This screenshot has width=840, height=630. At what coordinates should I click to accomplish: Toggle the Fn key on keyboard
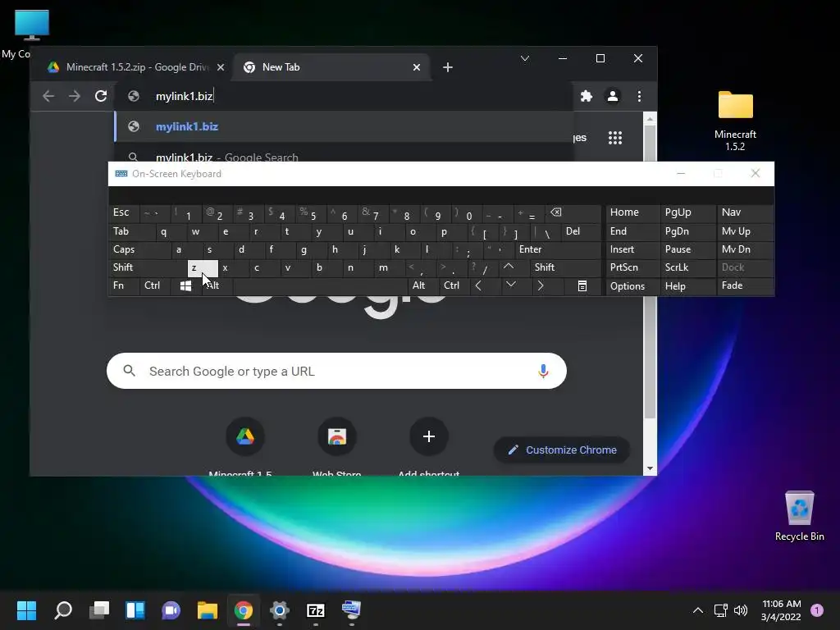click(124, 286)
